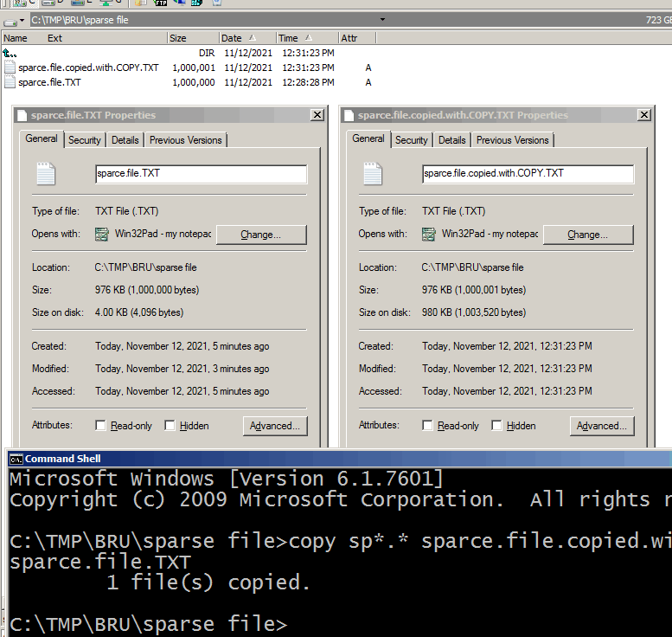Toggle Hidden checkbox in sparce.file.TXT Properties
This screenshot has height=637, width=672.
point(170,426)
